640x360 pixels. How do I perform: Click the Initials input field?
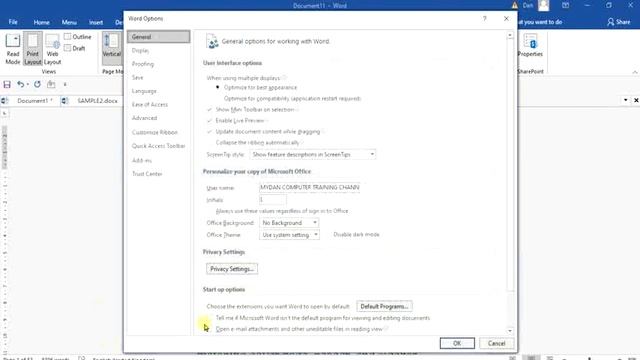273,200
